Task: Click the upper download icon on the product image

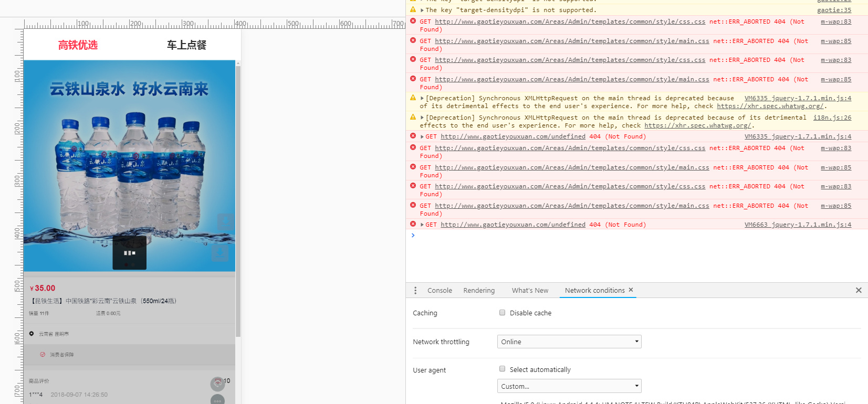Action: 225,221
